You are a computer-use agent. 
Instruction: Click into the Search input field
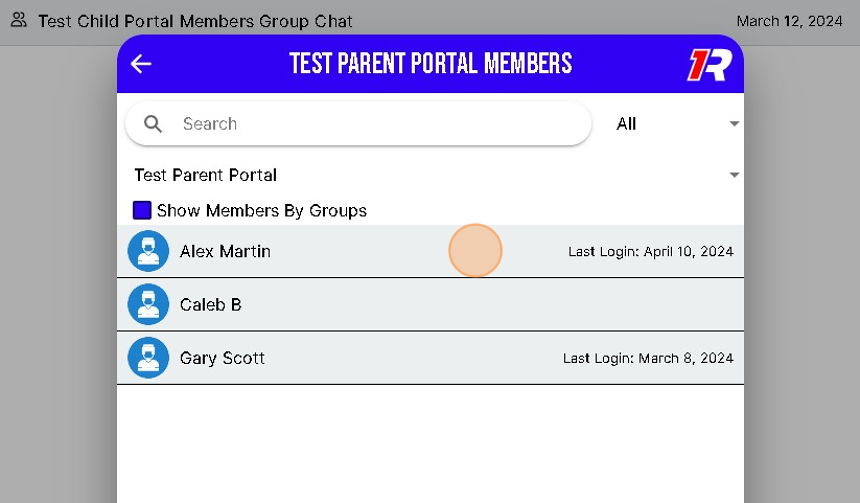pyautogui.click(x=380, y=124)
